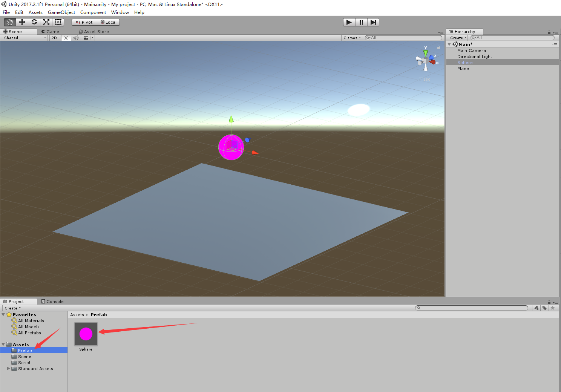Screen dimensions: 561x392
Task: Select the Hand tool in the toolbar
Action: [x=9, y=22]
